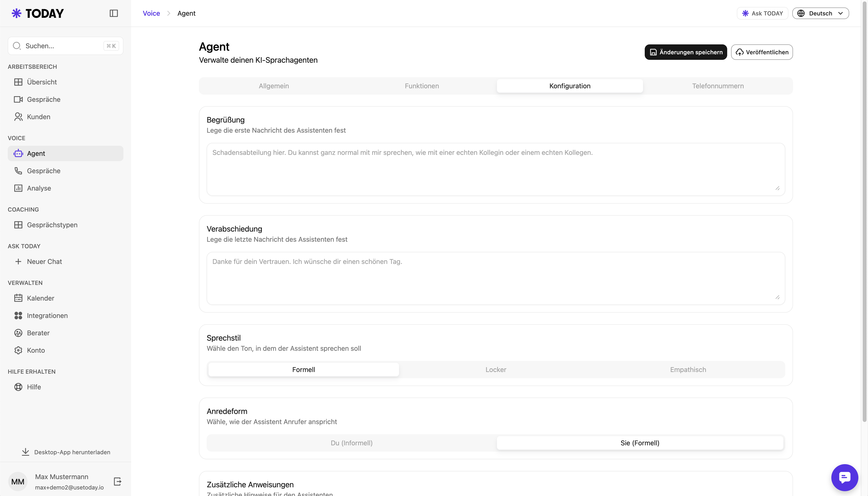Click the video icon next to Arbeitsbereich Gespräche
This screenshot has height=496, width=868.
point(18,99)
